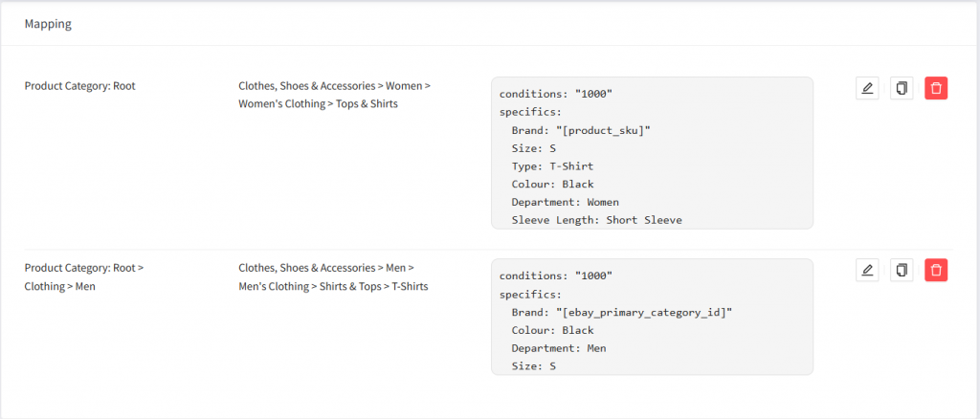Image resolution: width=980 pixels, height=419 pixels.
Task: Click the Women's Clothing > Tops & Shirts category text
Action: pos(318,103)
